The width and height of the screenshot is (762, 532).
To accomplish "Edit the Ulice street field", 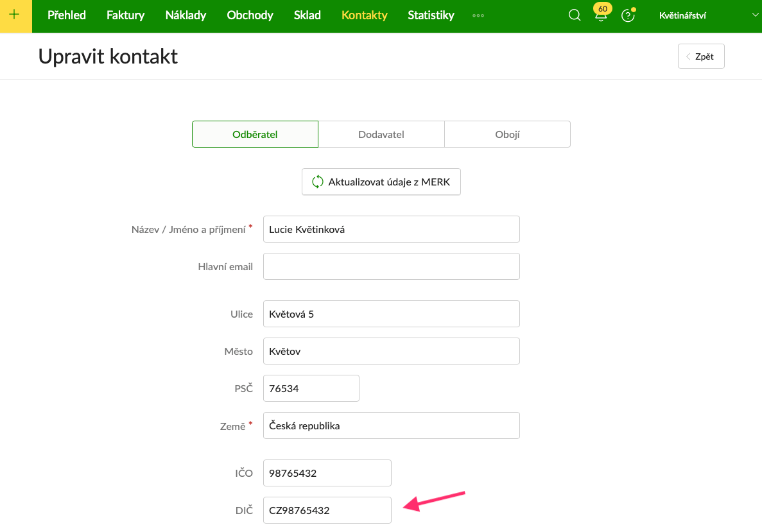I will click(391, 314).
